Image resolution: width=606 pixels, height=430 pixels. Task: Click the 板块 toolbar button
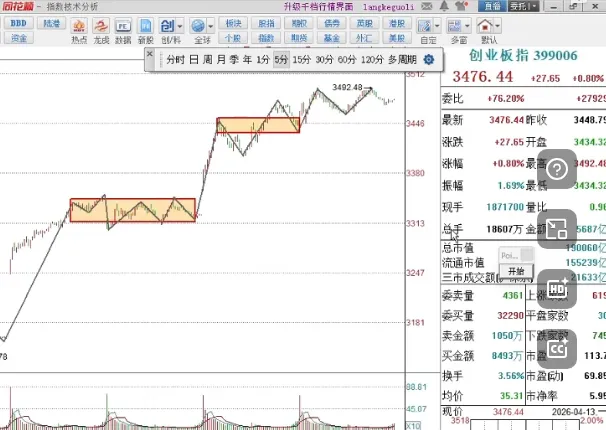pyautogui.click(x=233, y=23)
